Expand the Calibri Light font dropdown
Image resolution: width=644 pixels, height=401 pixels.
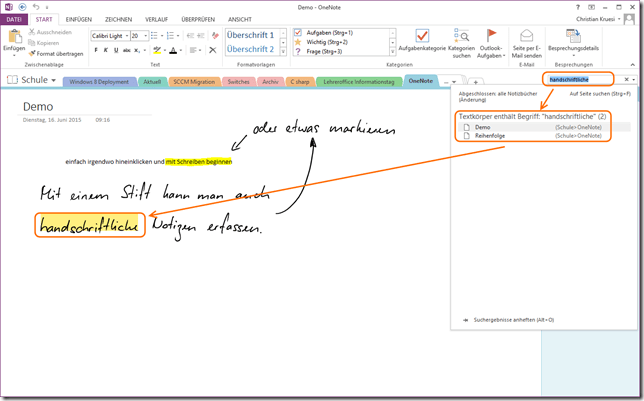125,35
